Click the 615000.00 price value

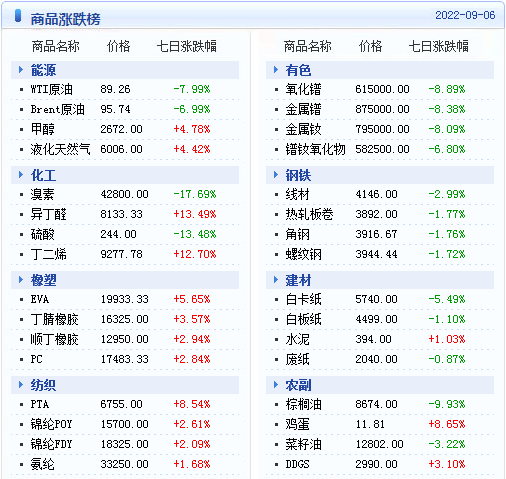coord(382,89)
